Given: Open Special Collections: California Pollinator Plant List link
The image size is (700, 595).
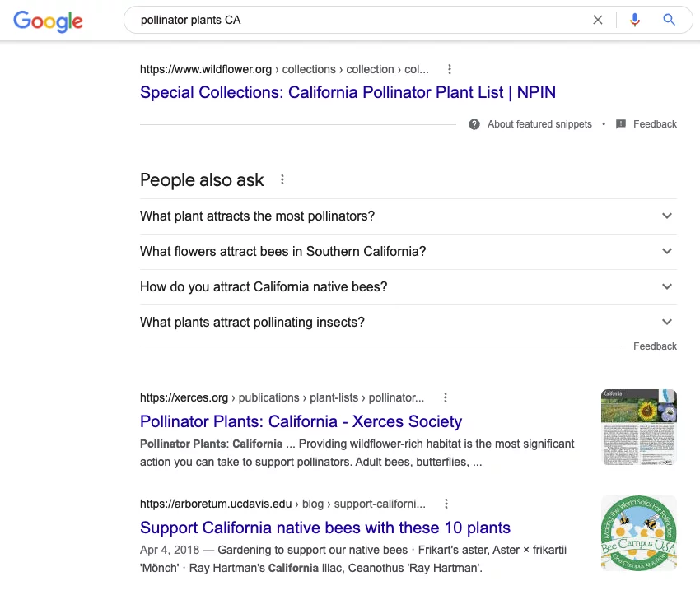Looking at the screenshot, I should click(x=348, y=92).
